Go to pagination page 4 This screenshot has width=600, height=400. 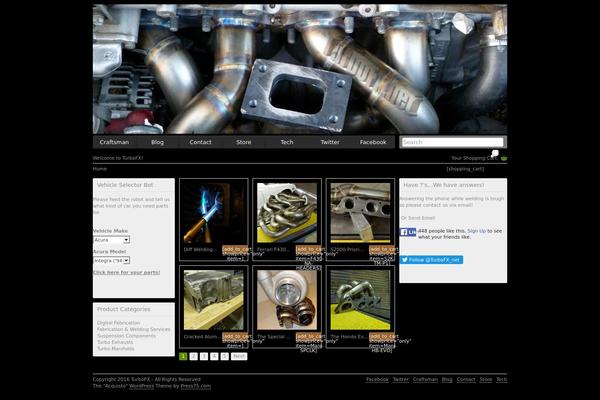[x=214, y=356]
